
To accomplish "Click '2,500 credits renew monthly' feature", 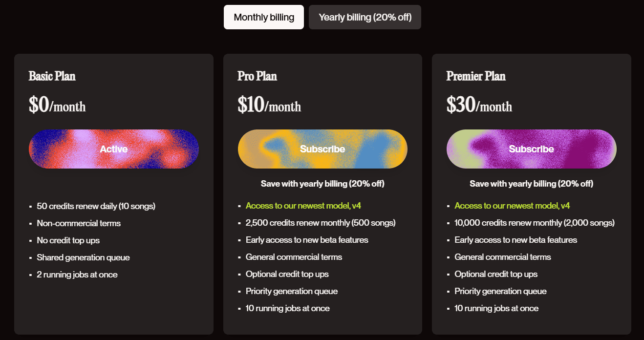I will click(321, 223).
